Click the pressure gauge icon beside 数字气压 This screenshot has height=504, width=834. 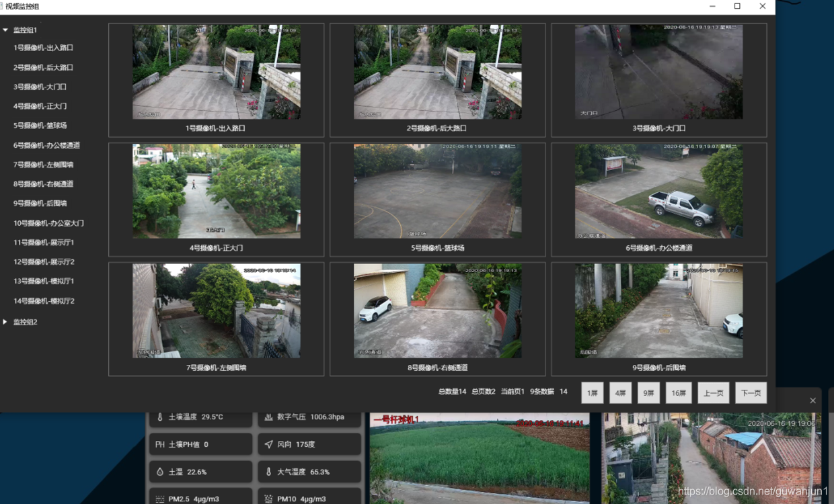(x=268, y=417)
